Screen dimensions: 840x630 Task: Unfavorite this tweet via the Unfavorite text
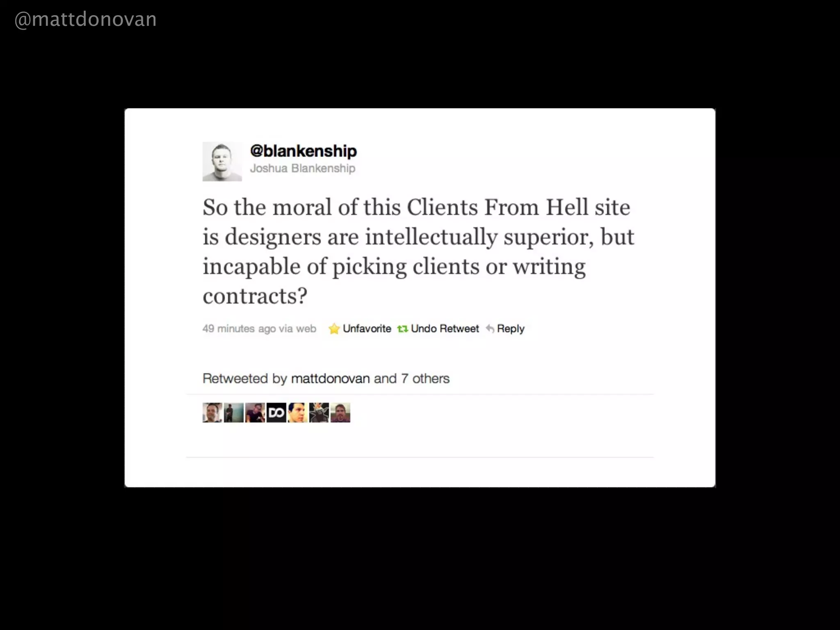367,329
